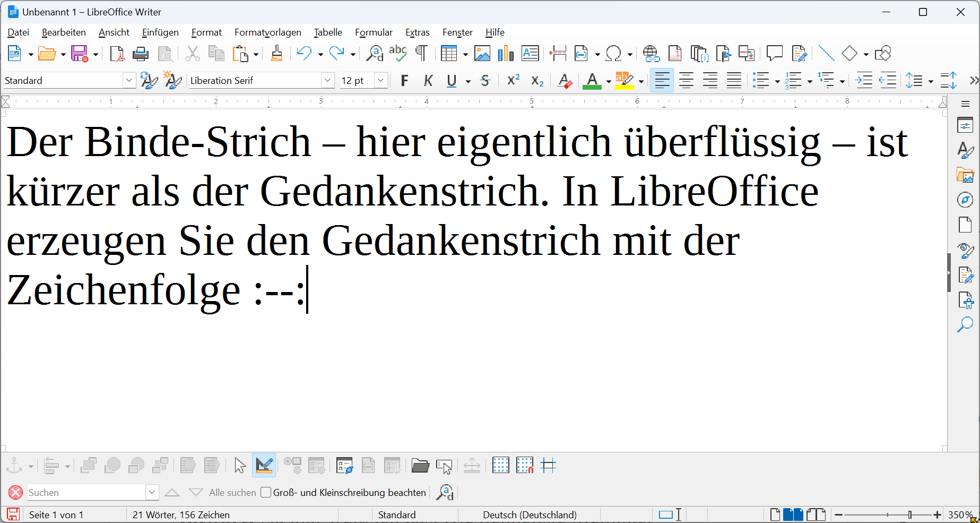Click the 350% zoom level
The image size is (980, 523).
click(x=960, y=515)
